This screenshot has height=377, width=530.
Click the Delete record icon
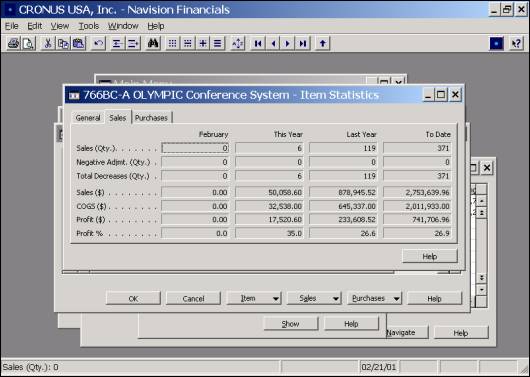133,44
